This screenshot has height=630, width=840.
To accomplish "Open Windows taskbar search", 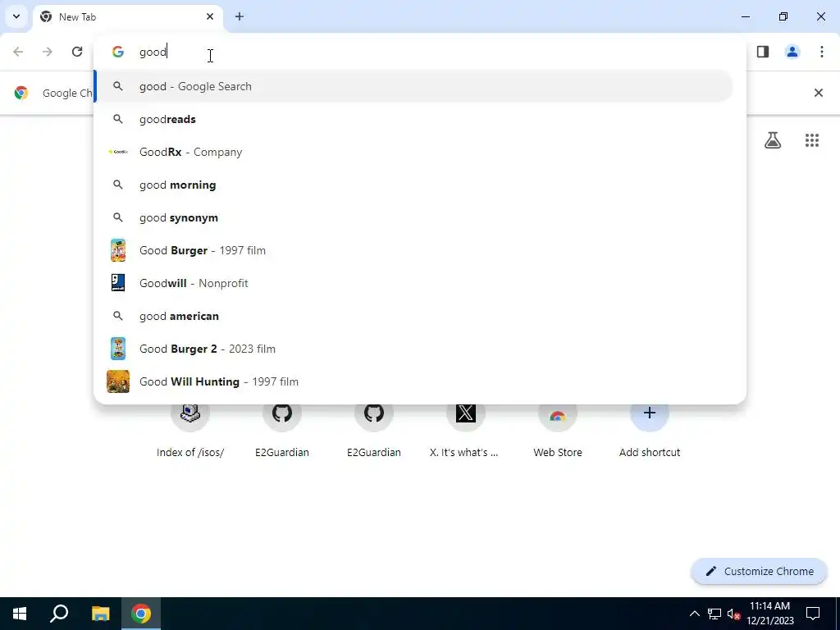I will 59,614.
